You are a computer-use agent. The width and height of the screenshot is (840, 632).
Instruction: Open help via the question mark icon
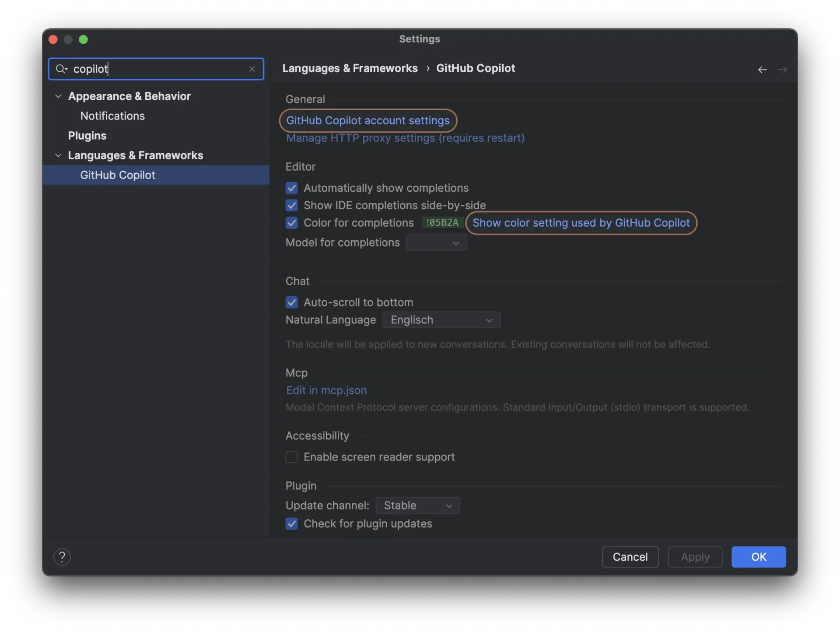pos(62,557)
